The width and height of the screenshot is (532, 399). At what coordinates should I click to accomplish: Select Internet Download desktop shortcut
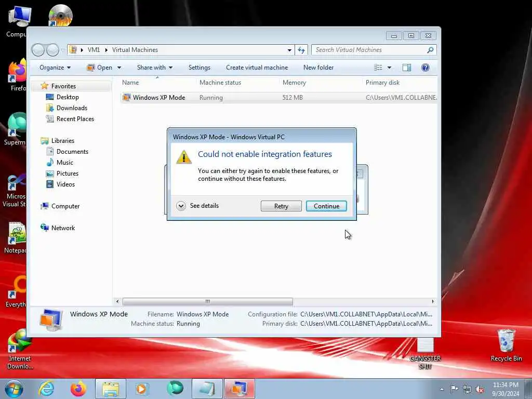point(20,349)
